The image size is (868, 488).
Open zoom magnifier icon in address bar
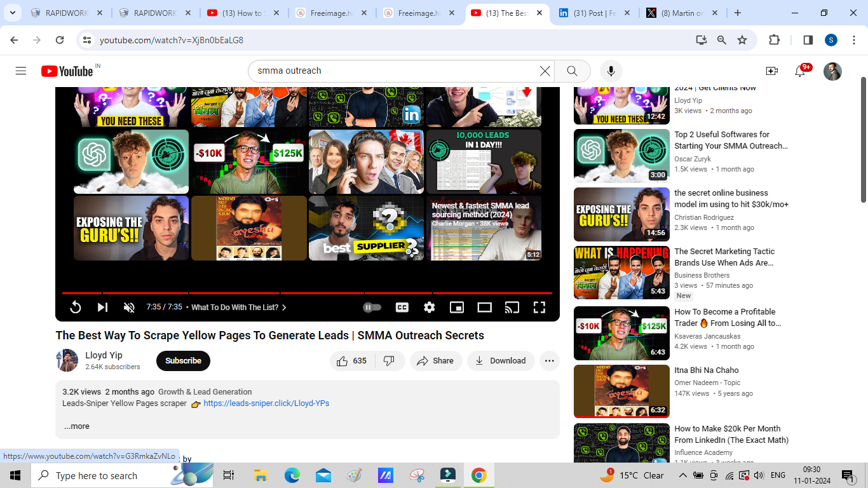(722, 40)
